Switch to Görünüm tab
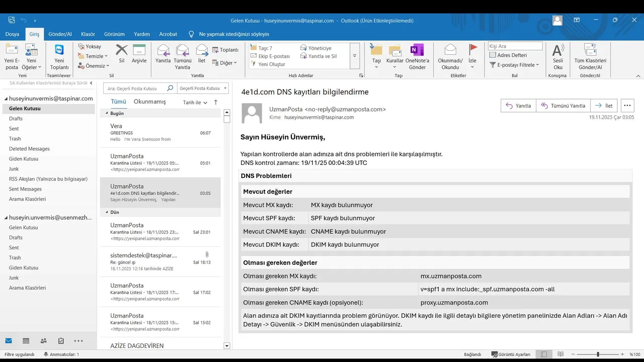This screenshot has width=644, height=362. [114, 34]
